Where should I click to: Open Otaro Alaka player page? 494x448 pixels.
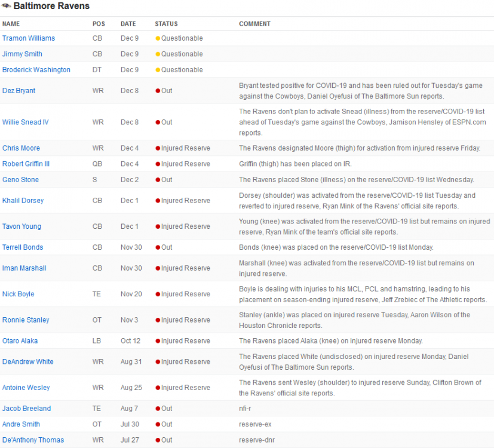click(20, 340)
